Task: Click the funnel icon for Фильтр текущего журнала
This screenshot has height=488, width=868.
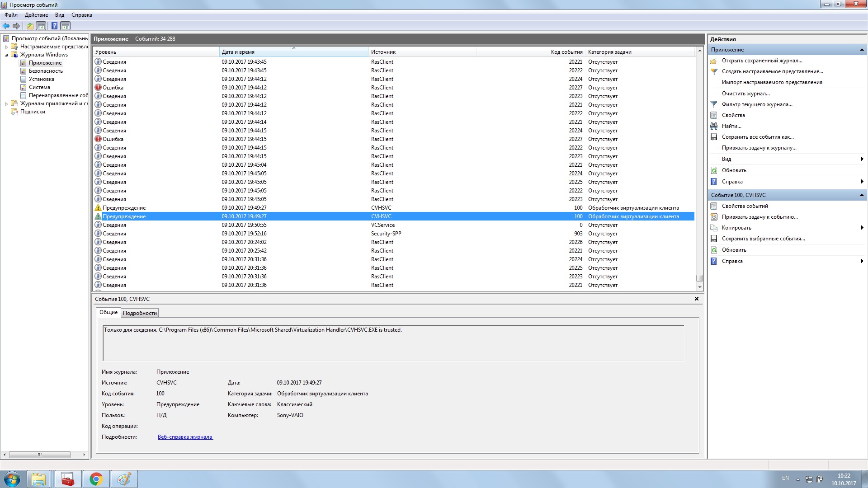Action: coord(714,104)
